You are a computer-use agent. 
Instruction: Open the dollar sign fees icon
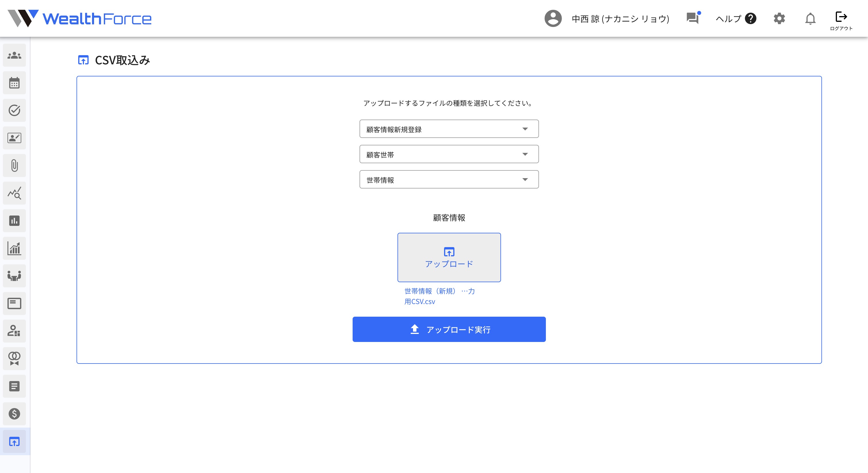14,414
